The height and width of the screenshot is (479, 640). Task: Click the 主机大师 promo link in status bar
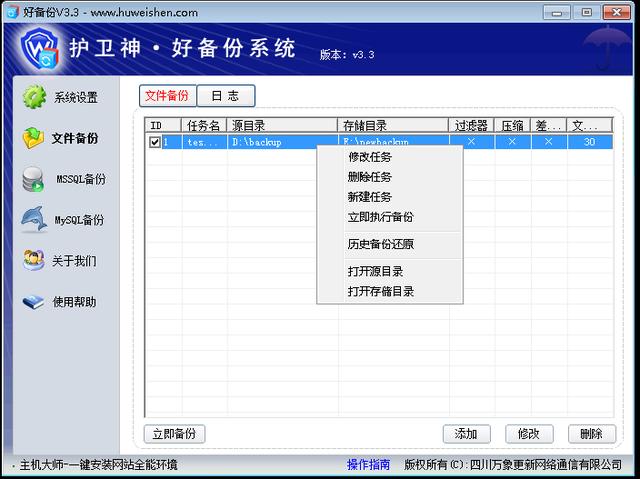(98, 464)
